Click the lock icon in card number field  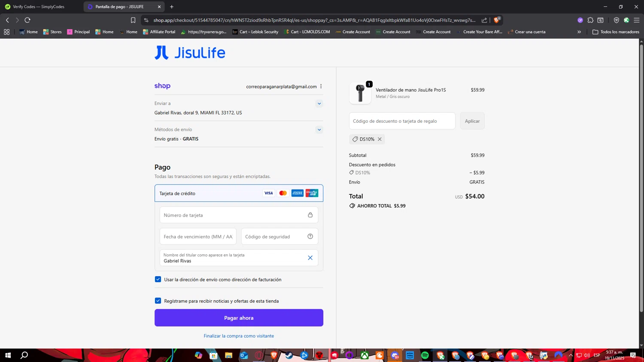point(310,215)
